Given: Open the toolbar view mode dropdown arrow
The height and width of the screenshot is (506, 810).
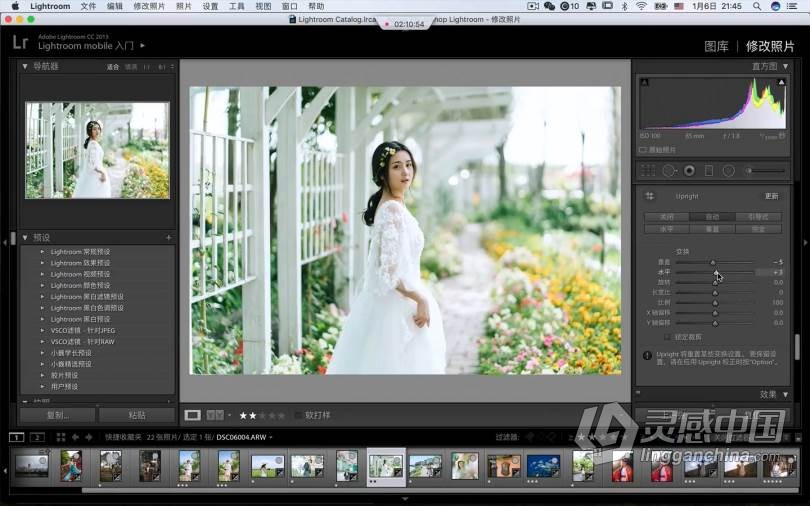Looking at the screenshot, I should point(229,415).
